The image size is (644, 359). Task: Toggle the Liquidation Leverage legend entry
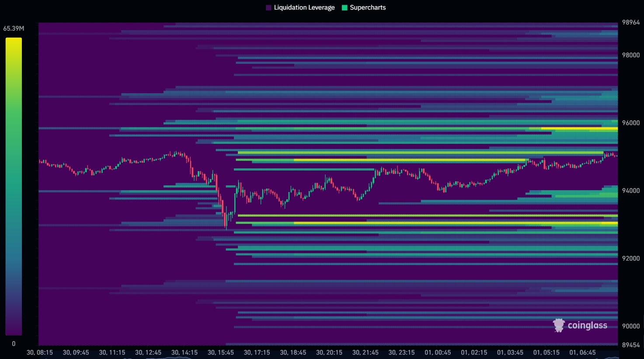300,7
